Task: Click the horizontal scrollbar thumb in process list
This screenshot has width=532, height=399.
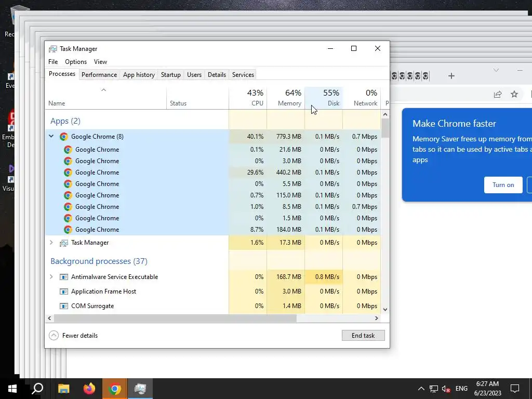Action: [175, 318]
